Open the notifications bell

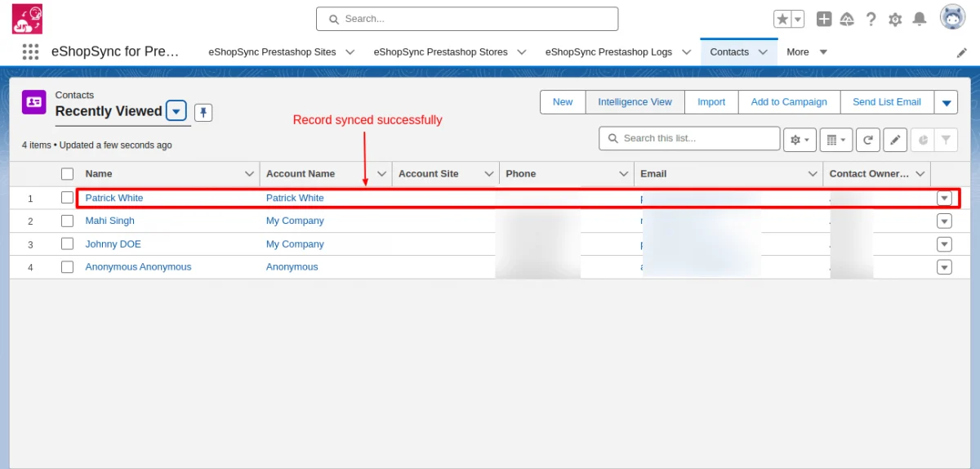920,19
